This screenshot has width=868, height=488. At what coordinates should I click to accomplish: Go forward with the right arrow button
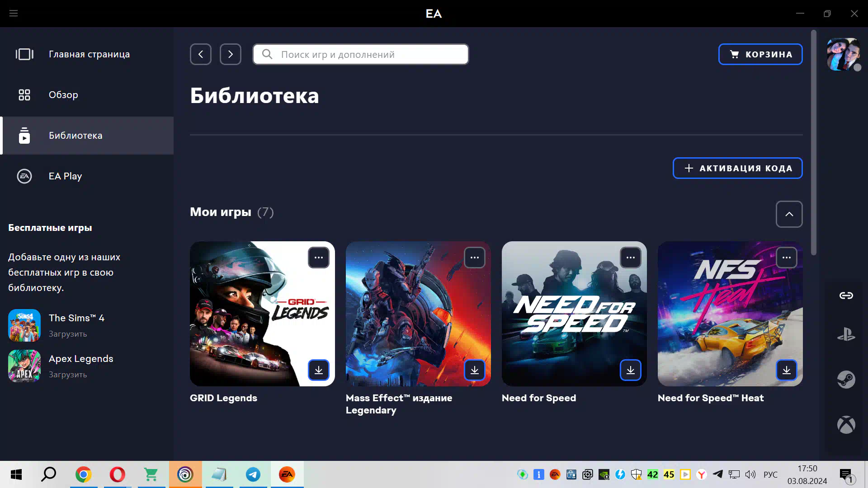pos(231,54)
